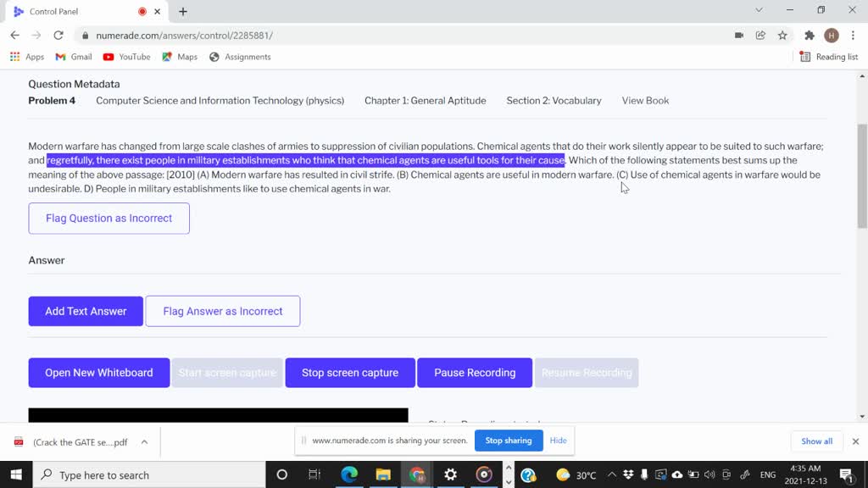Open the Chrome extensions puzzle icon
Image resolution: width=868 pixels, height=488 pixels.
[809, 36]
